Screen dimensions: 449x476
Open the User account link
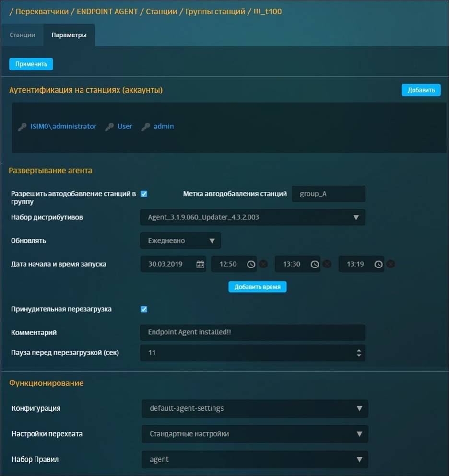coord(125,126)
